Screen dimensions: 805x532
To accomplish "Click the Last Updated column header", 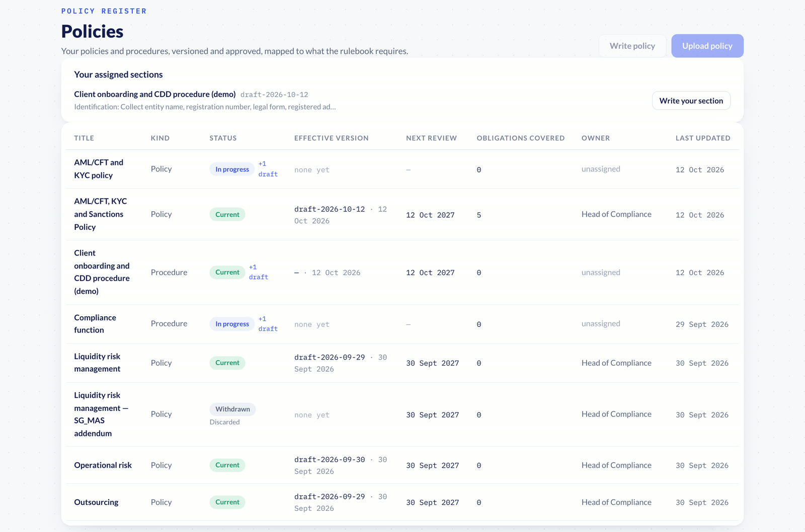I will [703, 138].
